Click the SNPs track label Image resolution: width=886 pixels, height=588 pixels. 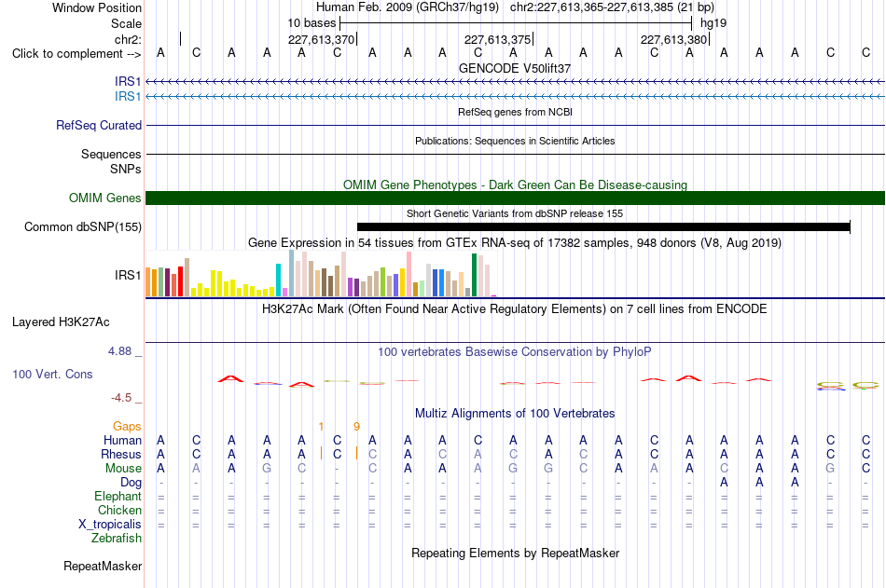coord(126,169)
